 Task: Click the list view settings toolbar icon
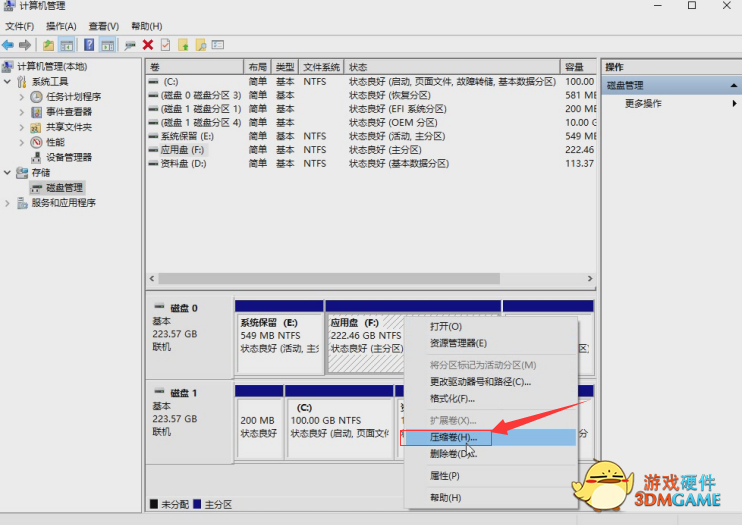tap(218, 45)
